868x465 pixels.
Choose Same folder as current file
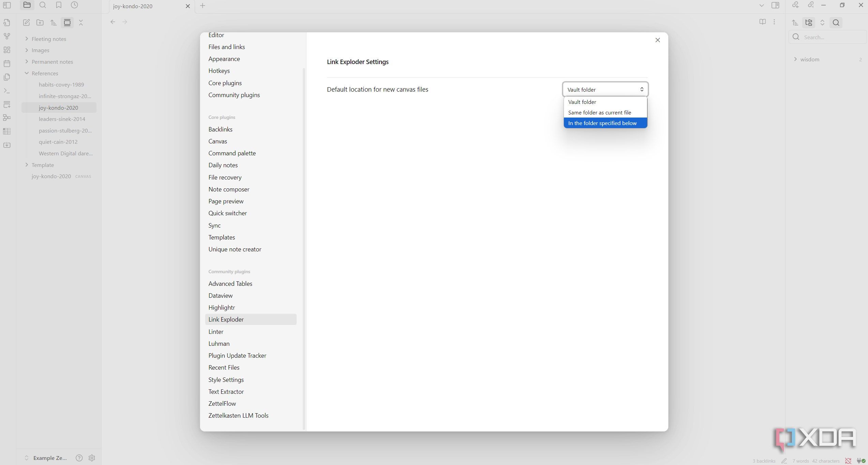pos(605,112)
